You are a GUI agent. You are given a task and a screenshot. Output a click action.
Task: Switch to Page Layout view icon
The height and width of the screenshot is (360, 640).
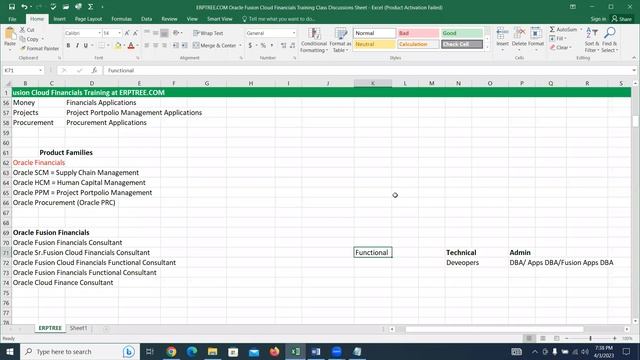[x=543, y=338]
